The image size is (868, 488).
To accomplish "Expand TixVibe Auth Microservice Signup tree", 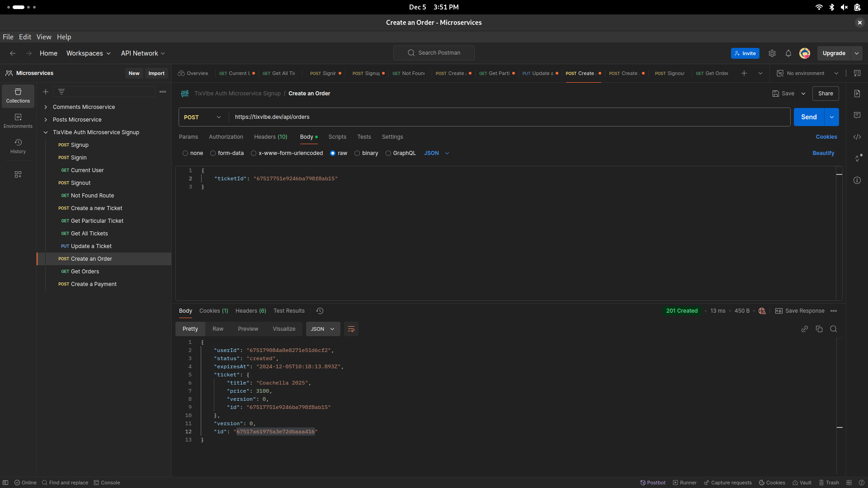I will [46, 132].
